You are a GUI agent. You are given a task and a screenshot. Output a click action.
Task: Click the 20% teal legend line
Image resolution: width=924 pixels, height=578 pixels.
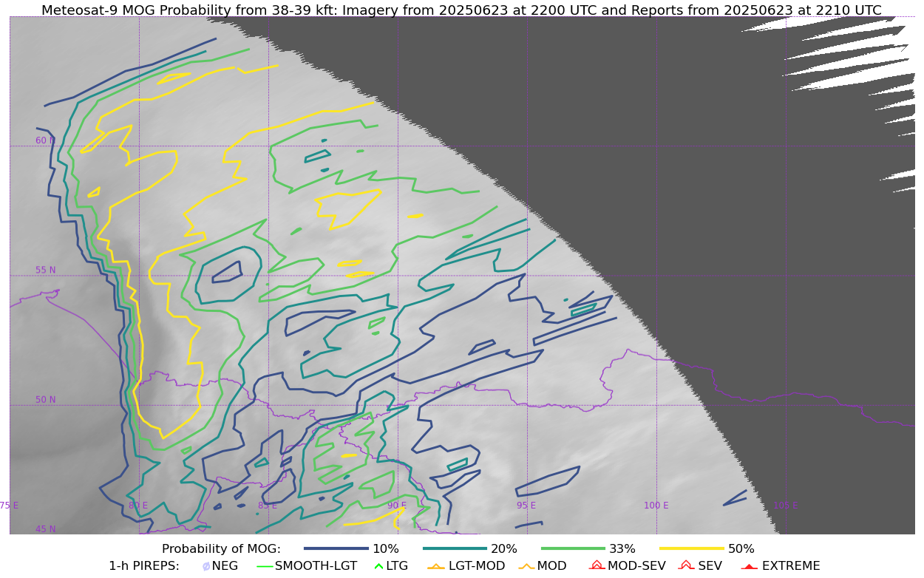455,548
